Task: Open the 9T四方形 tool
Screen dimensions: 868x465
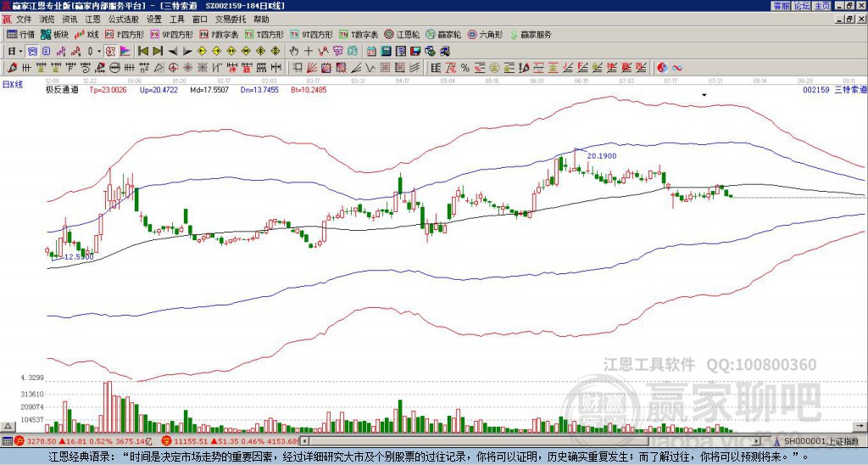Action: click(x=311, y=34)
